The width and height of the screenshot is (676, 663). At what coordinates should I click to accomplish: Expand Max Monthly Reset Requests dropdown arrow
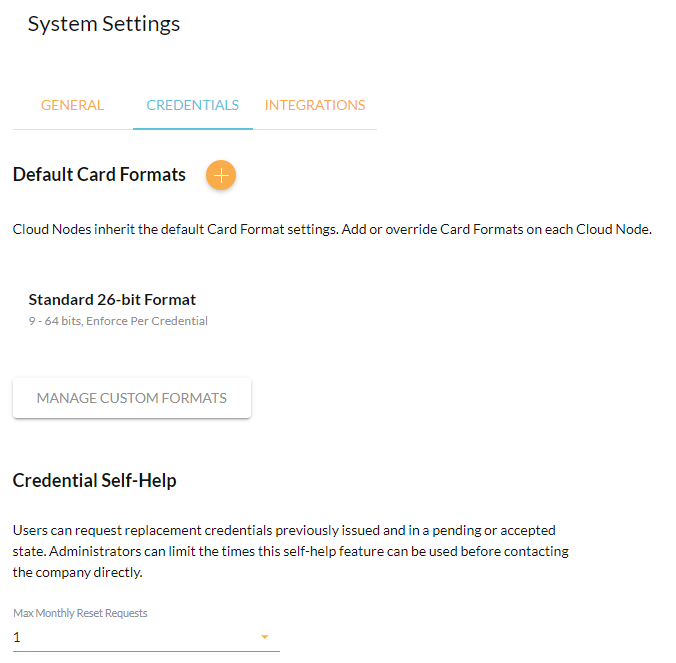tap(265, 637)
